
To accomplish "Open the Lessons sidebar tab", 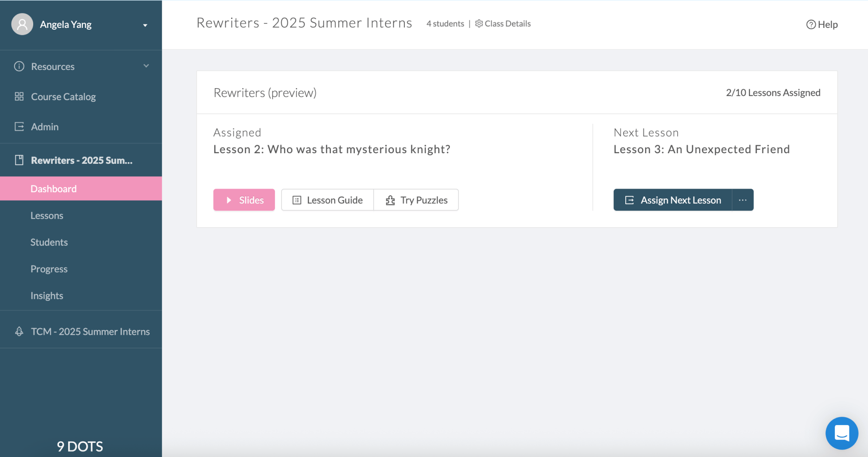I will click(x=47, y=216).
